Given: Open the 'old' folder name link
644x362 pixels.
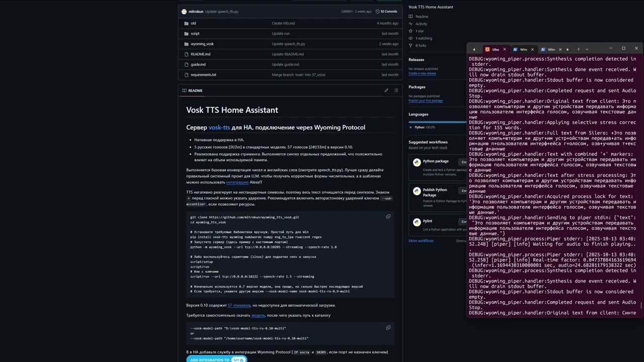Looking at the screenshot, I should point(193,23).
